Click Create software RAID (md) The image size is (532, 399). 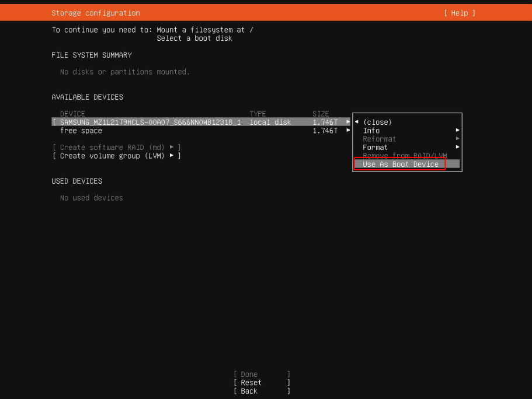click(x=116, y=148)
